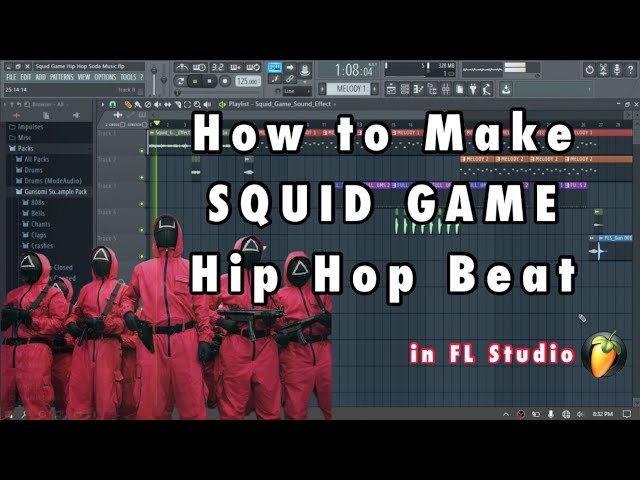This screenshot has width=640, height=480.
Task: Click the overdub notes icon
Action: [x=236, y=67]
